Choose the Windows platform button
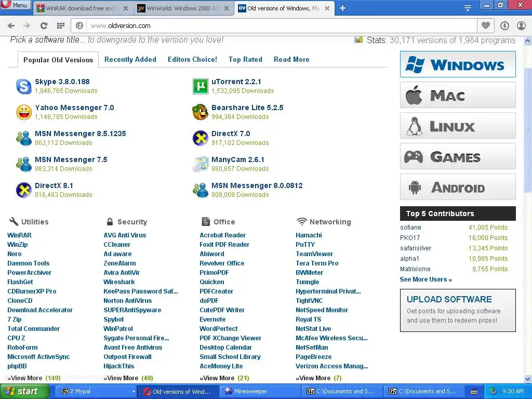This screenshot has height=399, width=532. tap(458, 64)
